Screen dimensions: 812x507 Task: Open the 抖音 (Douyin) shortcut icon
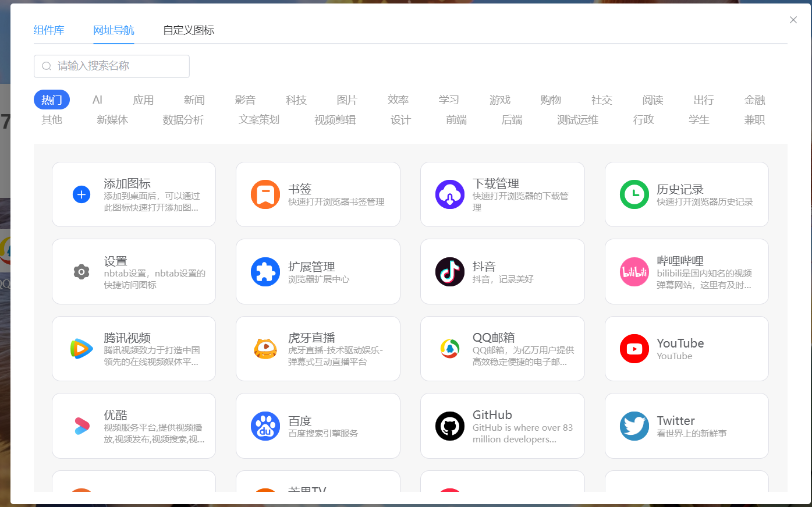click(x=450, y=271)
